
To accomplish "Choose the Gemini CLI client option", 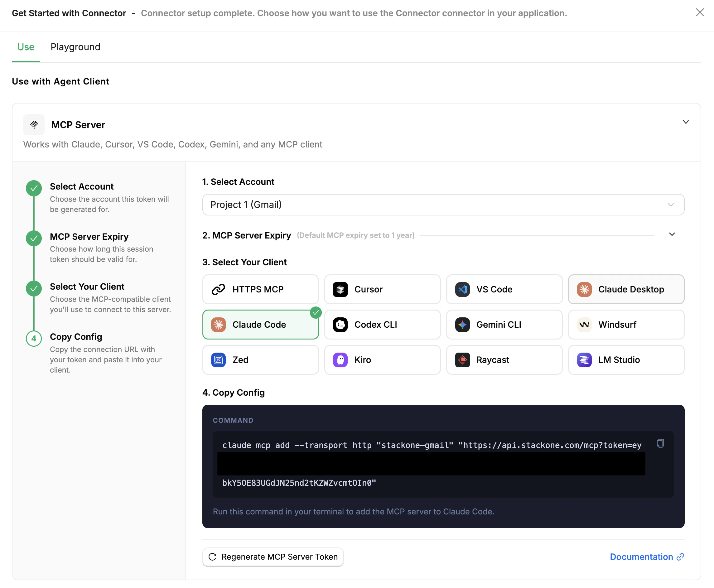I will coord(504,325).
